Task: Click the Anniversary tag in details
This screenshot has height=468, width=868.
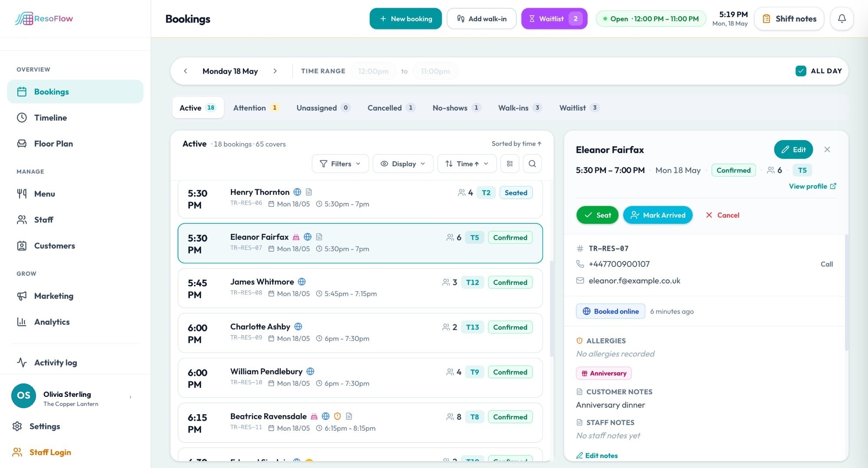Action: (x=604, y=373)
